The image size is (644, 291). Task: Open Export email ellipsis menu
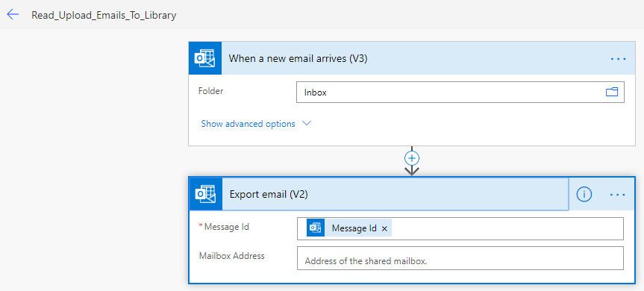pos(618,195)
